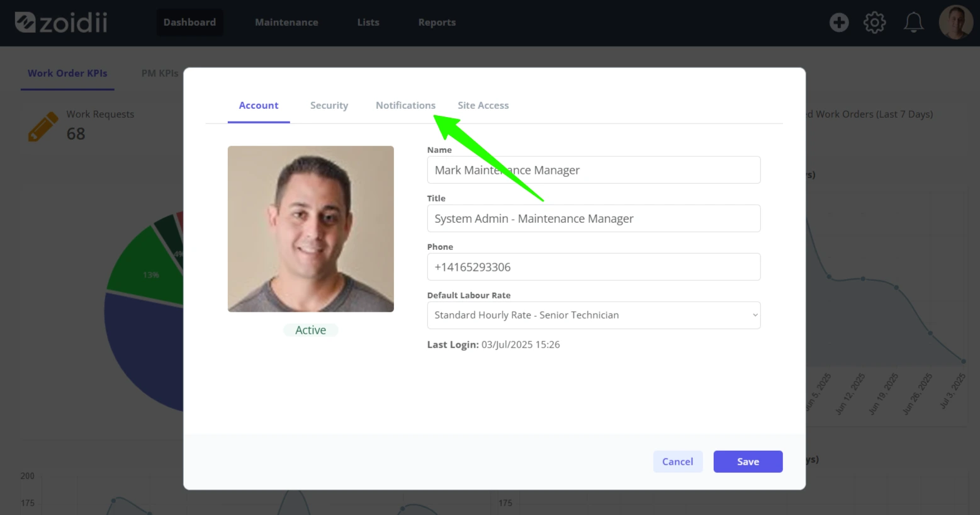Open the notifications bell icon
Image resolution: width=980 pixels, height=515 pixels.
point(913,23)
